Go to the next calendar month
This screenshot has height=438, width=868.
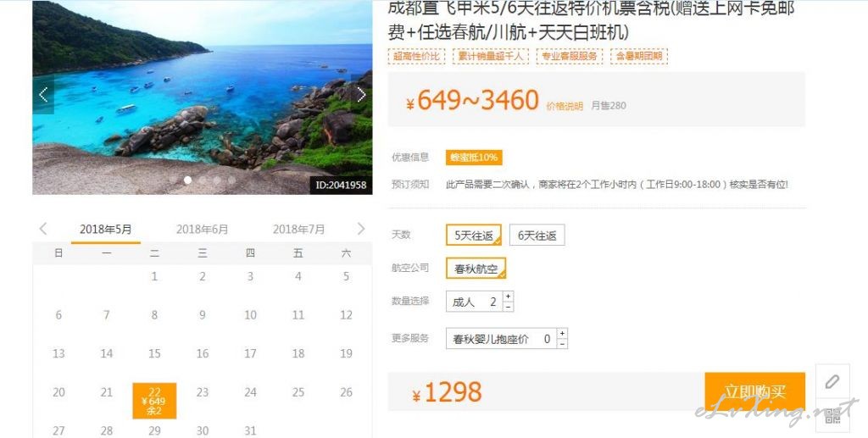[361, 229]
